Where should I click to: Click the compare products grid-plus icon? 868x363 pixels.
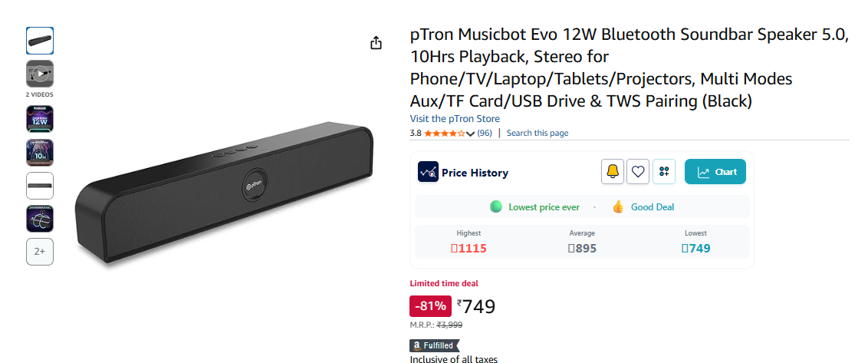tap(664, 172)
